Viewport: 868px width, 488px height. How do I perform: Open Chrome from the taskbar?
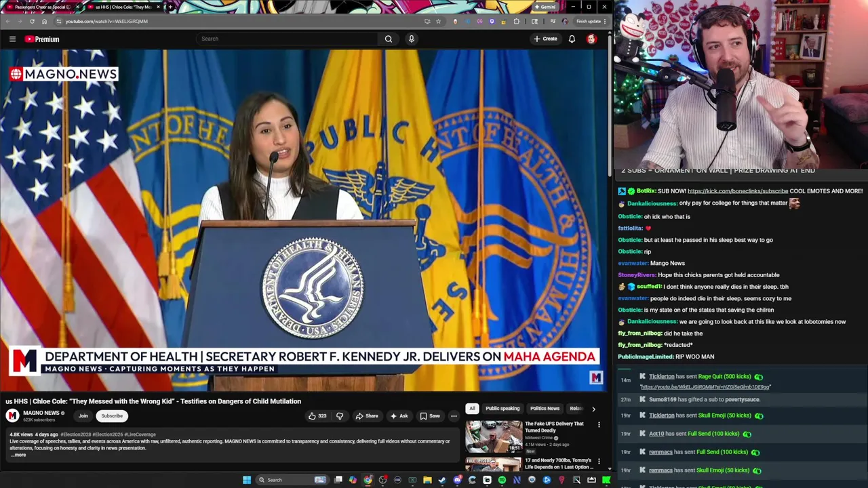pyautogui.click(x=368, y=480)
